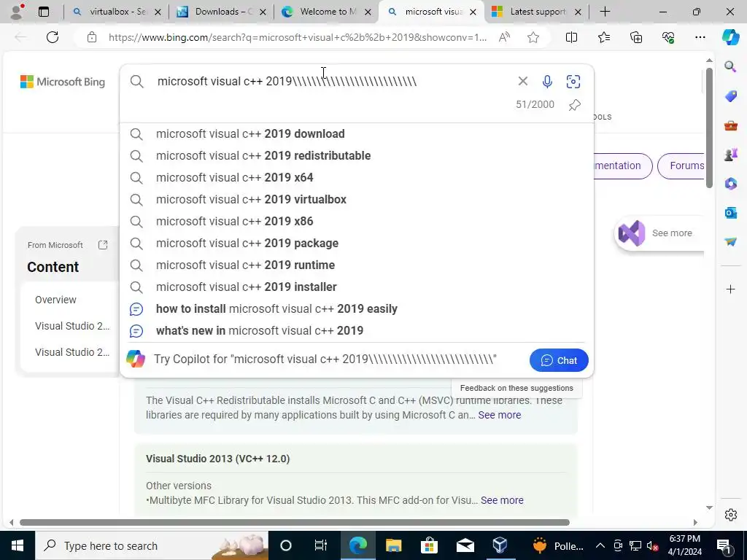
Task: Add sidebar app with plus icon
Action: pyautogui.click(x=730, y=289)
